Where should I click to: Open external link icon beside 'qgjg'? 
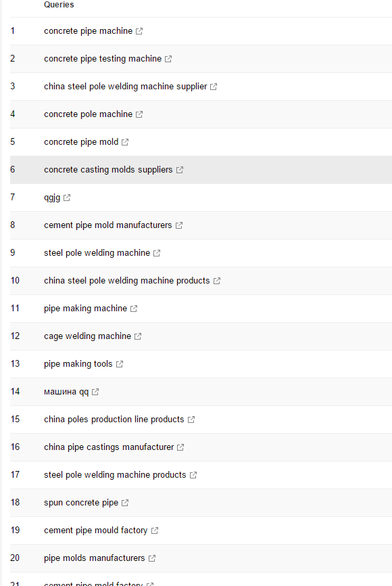point(67,198)
